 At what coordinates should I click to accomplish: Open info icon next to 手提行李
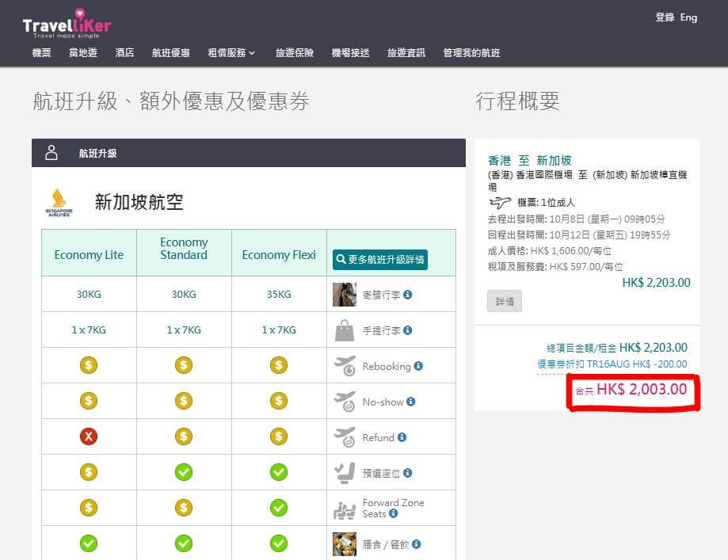(408, 330)
